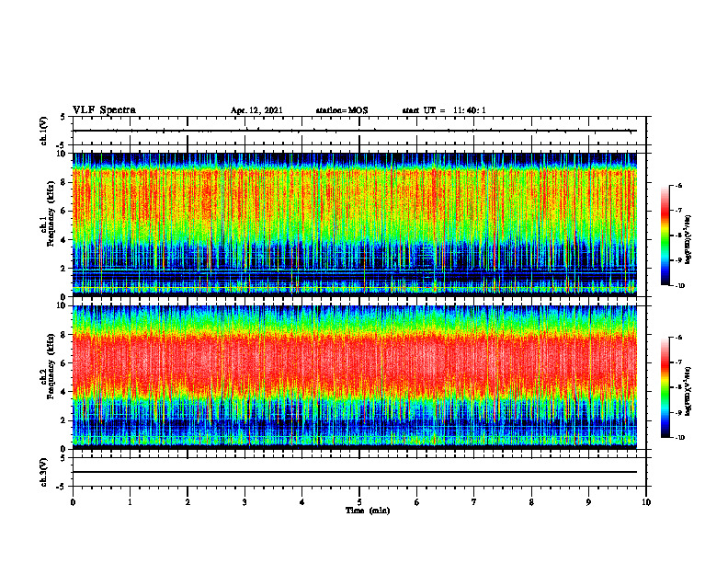Click the "-9" label on ch.2 colorbar
The width and height of the screenshot is (728, 563).
(x=678, y=412)
